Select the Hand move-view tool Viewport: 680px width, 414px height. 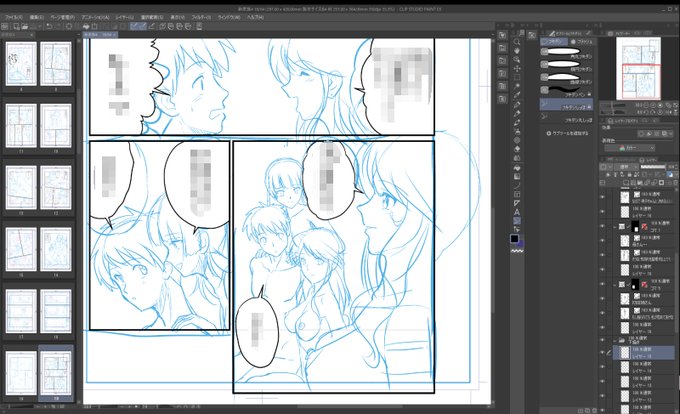(x=517, y=51)
